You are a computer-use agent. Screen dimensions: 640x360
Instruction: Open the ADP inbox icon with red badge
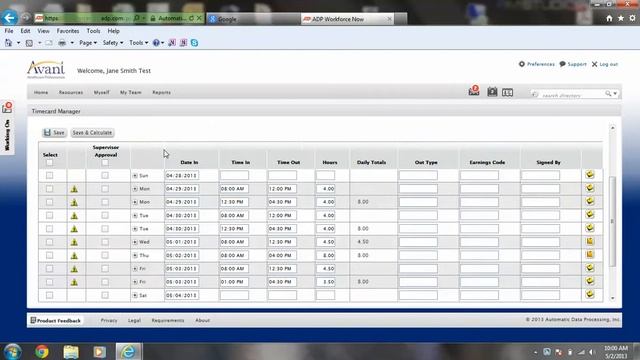tap(474, 91)
